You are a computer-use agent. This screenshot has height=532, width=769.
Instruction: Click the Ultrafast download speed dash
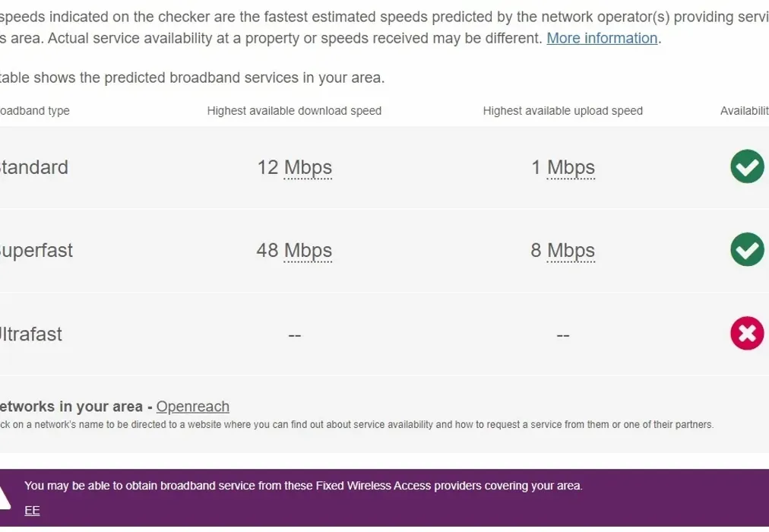click(x=295, y=334)
